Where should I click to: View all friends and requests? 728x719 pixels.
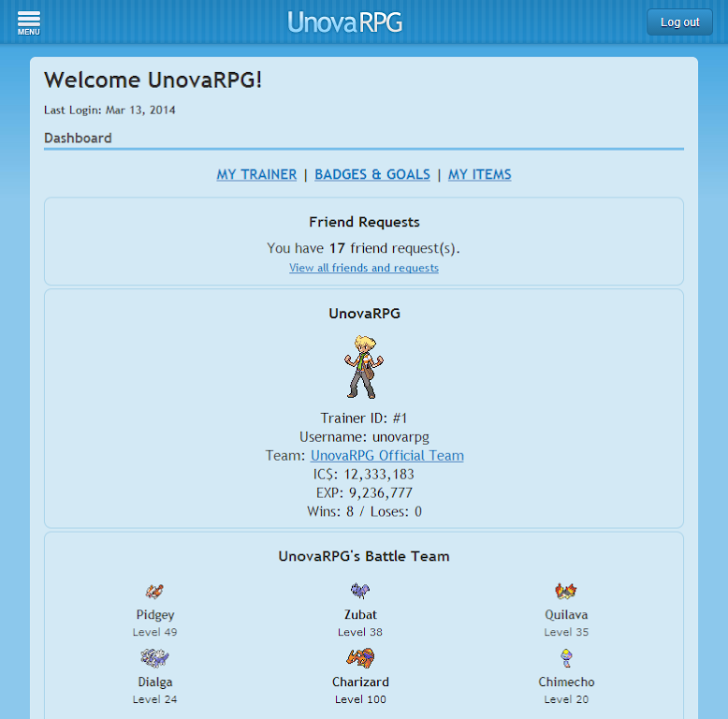[x=364, y=268]
